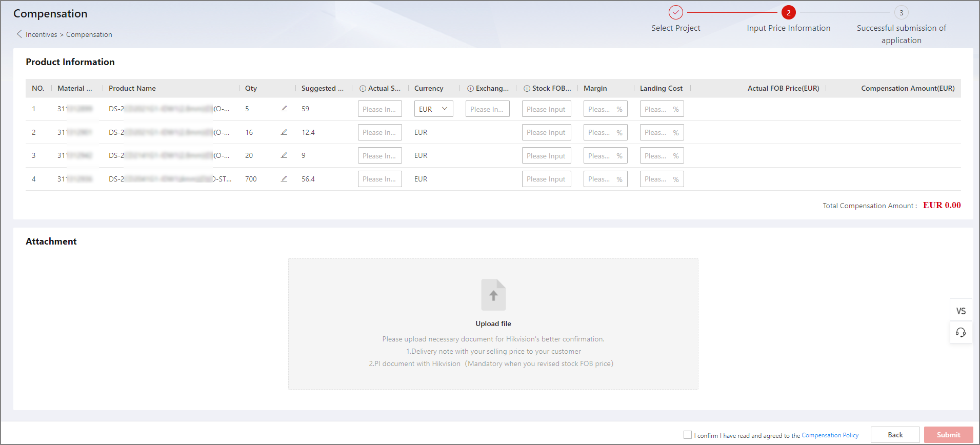Click suggested price value 59
Viewport: 980px width, 445px height.
[x=305, y=109]
